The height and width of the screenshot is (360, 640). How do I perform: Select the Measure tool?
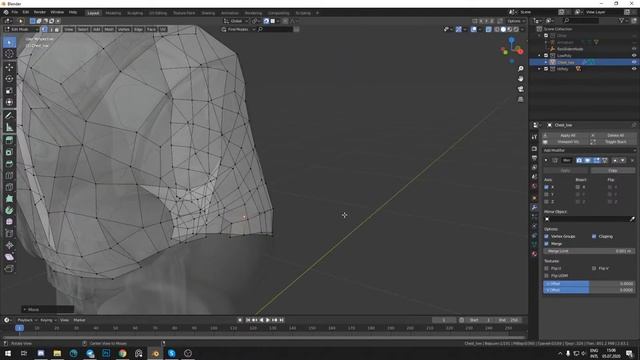9,128
